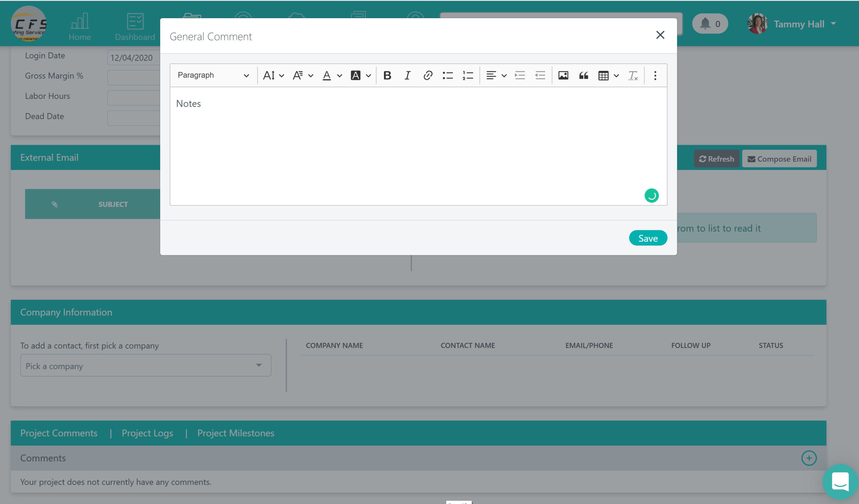Viewport: 859px width, 504px height.
Task: Add a new comment with plus icon
Action: [x=808, y=458]
